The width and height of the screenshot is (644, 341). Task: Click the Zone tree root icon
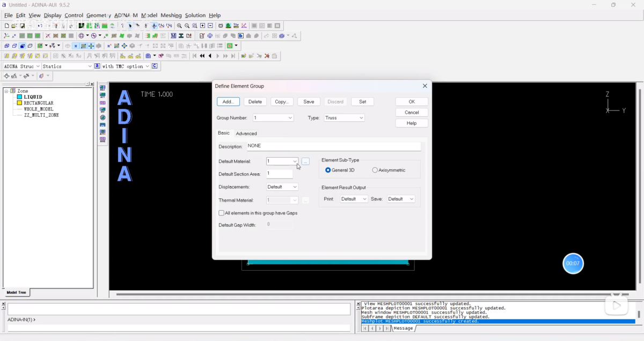click(13, 91)
